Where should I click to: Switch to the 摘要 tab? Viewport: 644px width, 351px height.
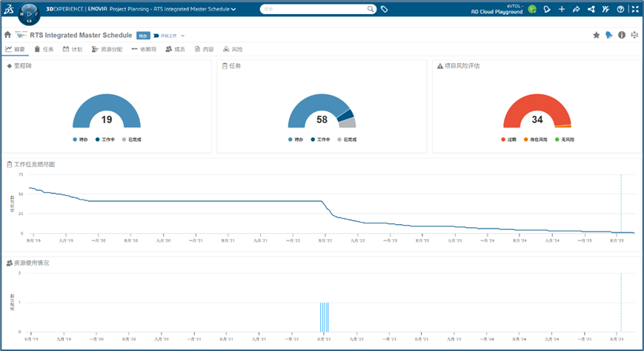[16, 50]
